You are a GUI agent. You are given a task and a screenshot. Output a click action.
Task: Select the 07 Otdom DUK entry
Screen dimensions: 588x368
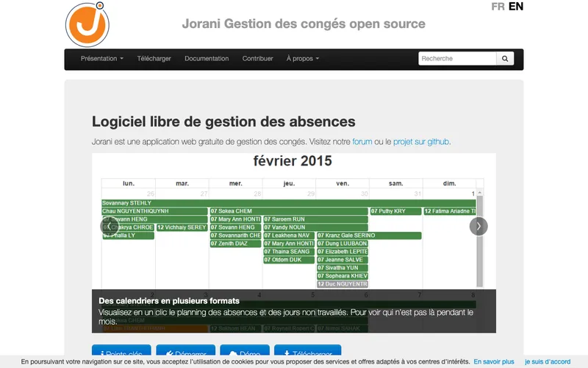coord(289,260)
